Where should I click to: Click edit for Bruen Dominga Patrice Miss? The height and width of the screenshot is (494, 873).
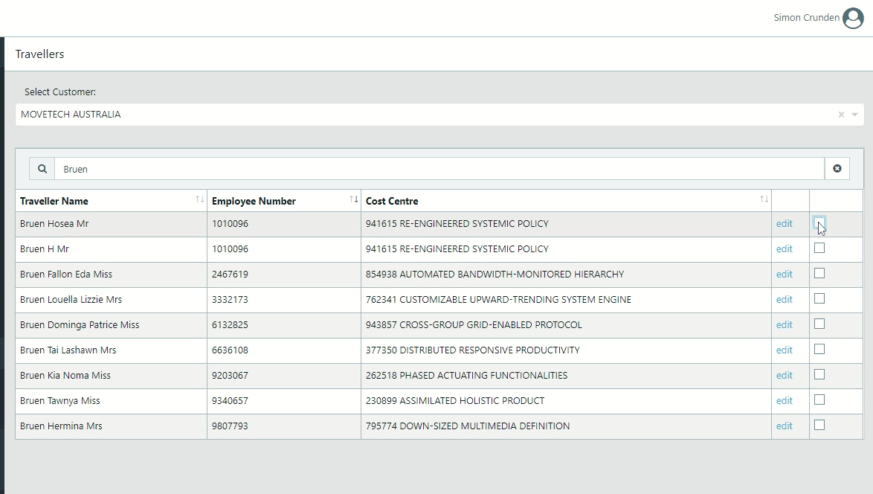click(x=784, y=324)
